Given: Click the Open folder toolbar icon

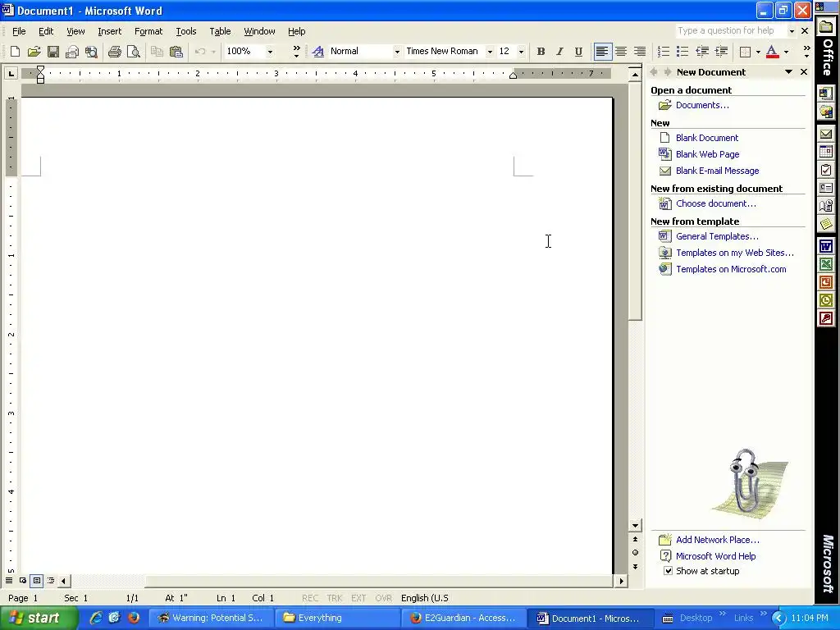Looking at the screenshot, I should pos(34,52).
